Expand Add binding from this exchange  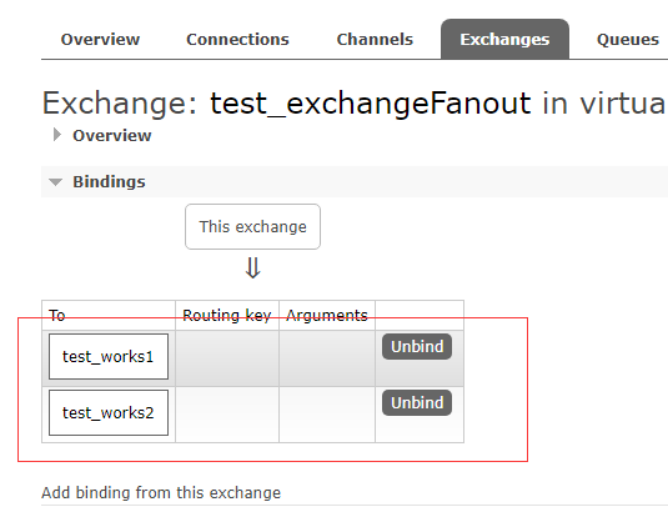click(161, 493)
